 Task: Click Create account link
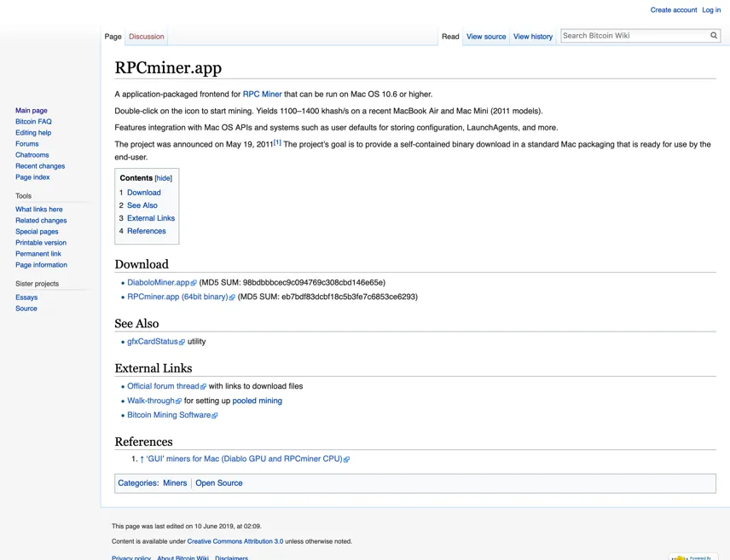[x=673, y=9]
